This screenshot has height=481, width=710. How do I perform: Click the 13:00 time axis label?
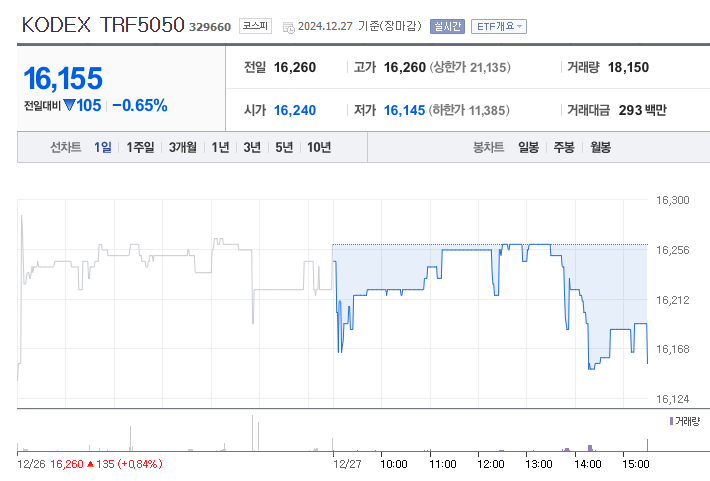(538, 464)
